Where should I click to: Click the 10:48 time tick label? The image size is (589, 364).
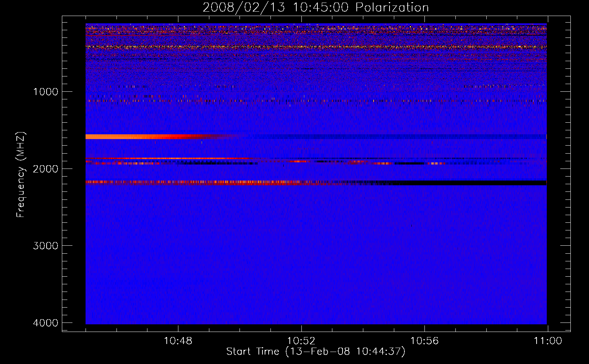pyautogui.click(x=178, y=341)
